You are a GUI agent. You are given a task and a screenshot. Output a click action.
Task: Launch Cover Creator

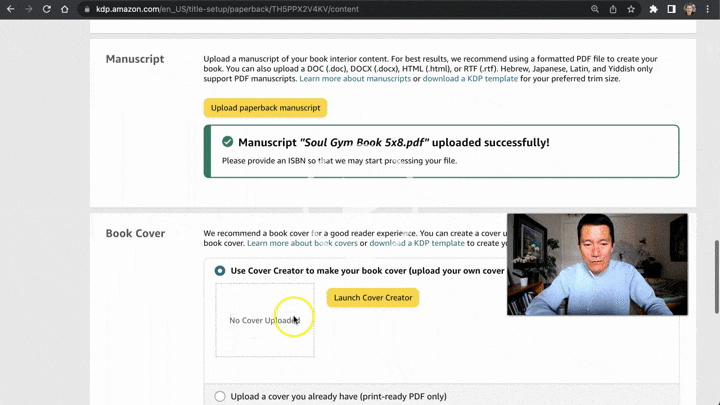[373, 298]
